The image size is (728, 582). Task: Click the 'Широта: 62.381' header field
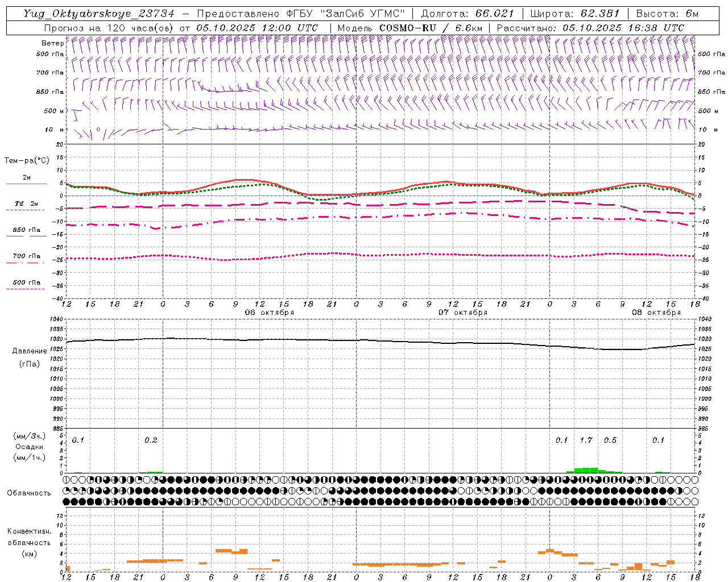pos(574,14)
